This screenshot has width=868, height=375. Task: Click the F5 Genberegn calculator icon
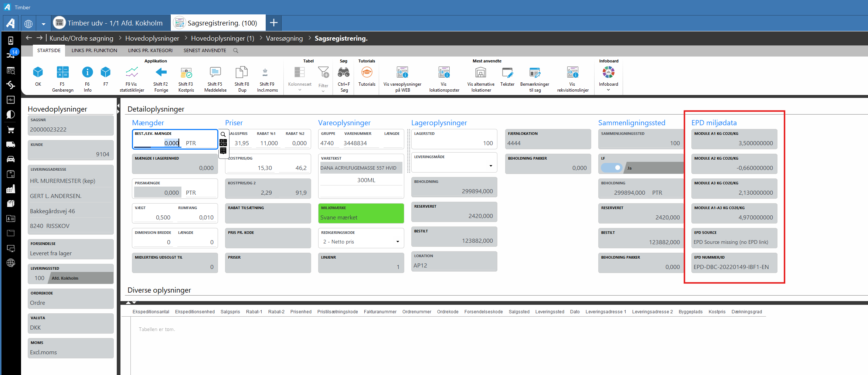[62, 72]
